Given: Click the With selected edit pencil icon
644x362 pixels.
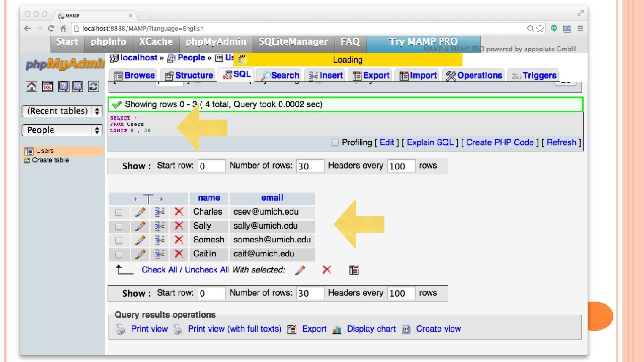Looking at the screenshot, I should (300, 270).
